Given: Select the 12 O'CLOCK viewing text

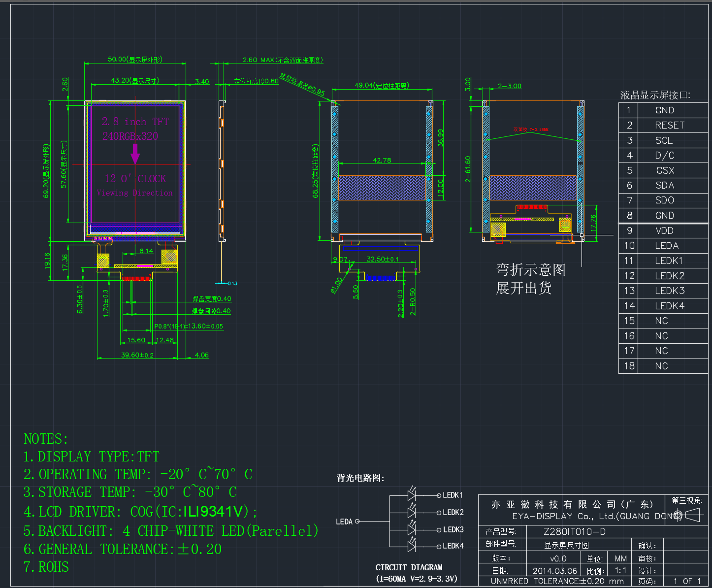Looking at the screenshot, I should tap(135, 178).
